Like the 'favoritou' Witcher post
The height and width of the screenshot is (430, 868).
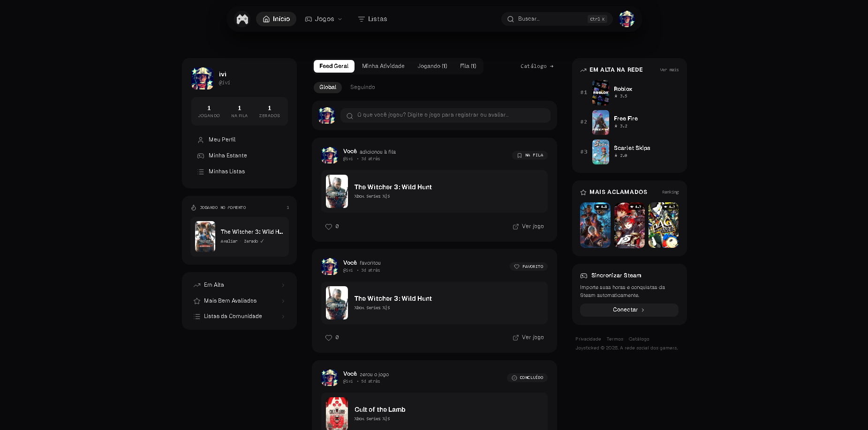[329, 338]
